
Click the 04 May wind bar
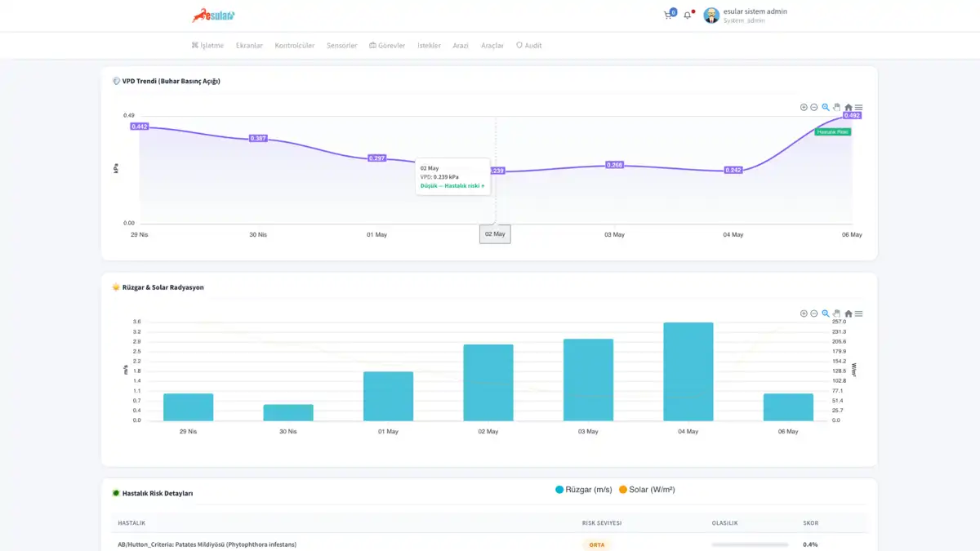click(688, 371)
